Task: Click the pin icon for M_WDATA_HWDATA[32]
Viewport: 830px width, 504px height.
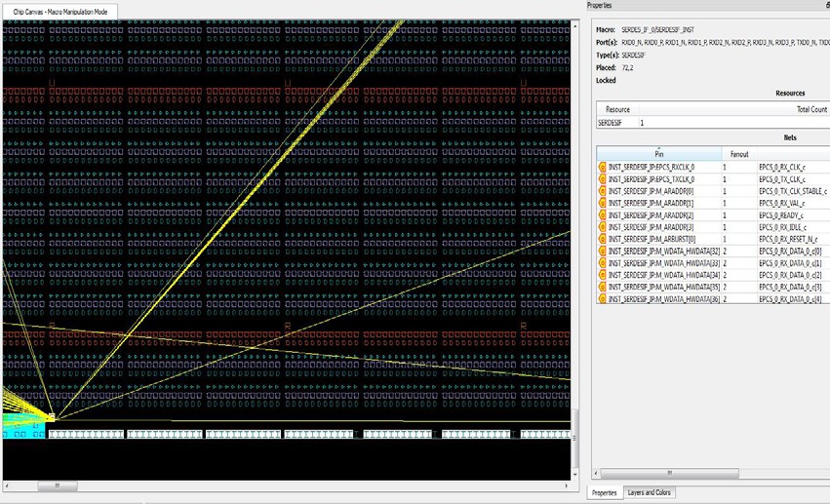Action: 602,252
